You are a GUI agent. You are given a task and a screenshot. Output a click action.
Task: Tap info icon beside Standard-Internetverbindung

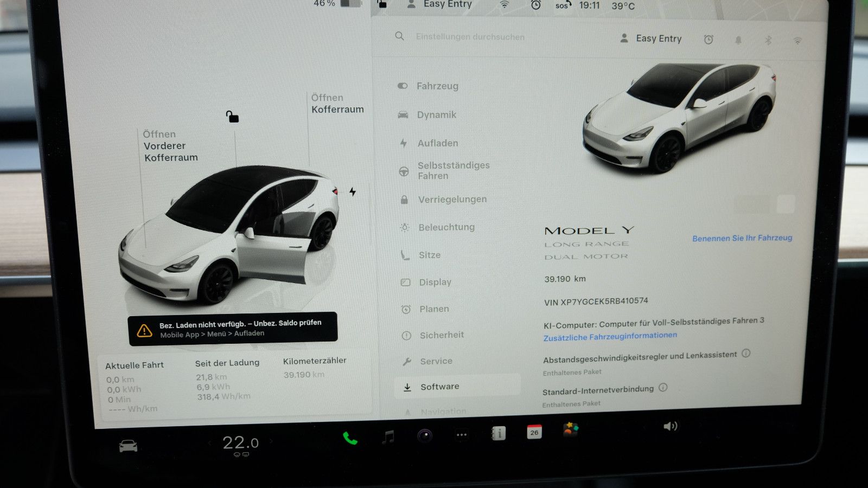[663, 388]
